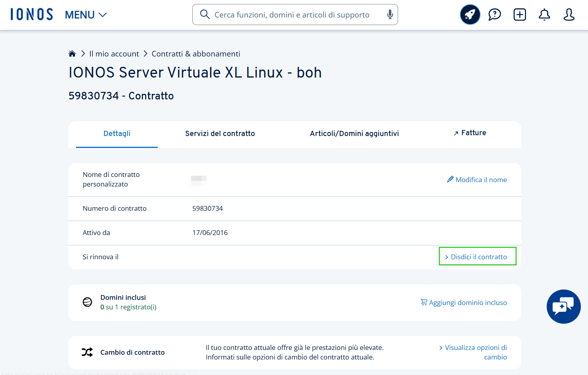
Task: Click the 'Cambio di contratto' label
Action: [132, 352]
